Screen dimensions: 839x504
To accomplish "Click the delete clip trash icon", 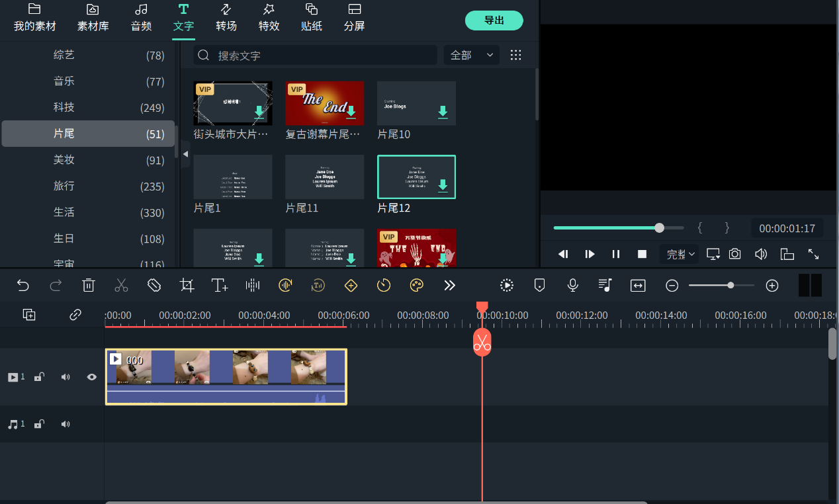I will pyautogui.click(x=89, y=285).
